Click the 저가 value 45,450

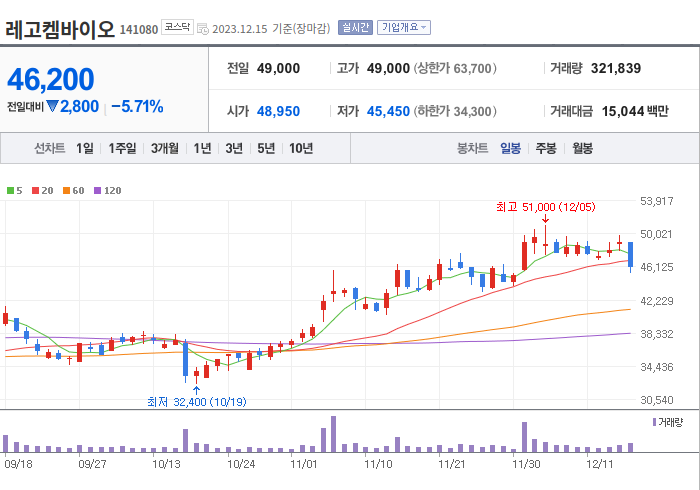click(x=388, y=111)
